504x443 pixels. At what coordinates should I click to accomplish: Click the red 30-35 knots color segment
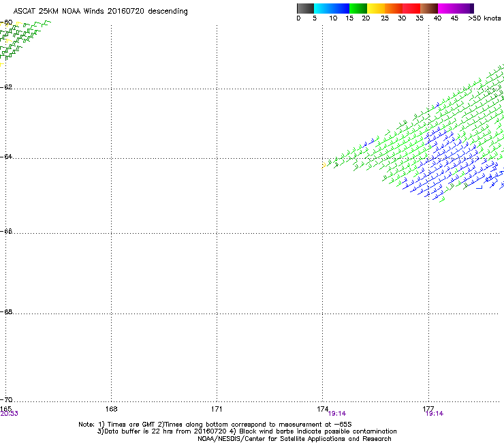click(x=411, y=8)
